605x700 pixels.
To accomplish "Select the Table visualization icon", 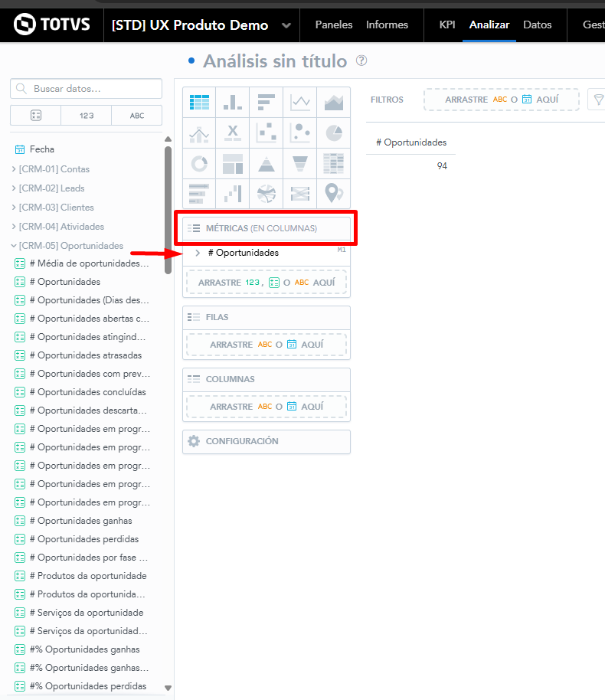I will [x=199, y=102].
